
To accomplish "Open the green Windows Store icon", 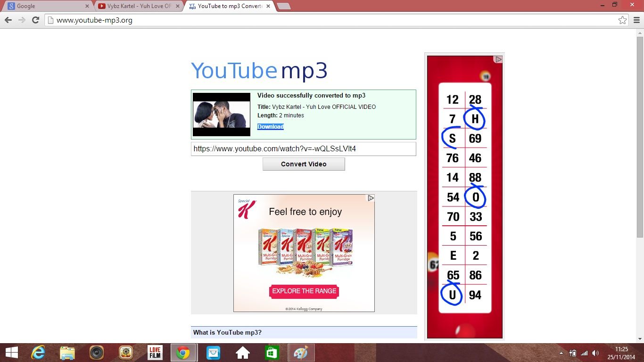I will (x=272, y=353).
